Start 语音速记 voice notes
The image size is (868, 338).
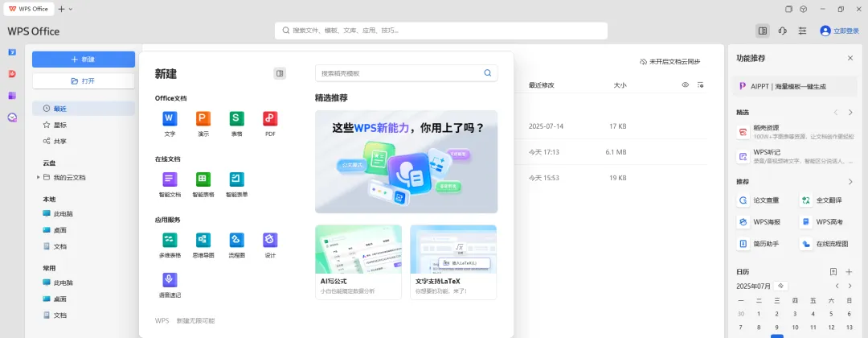tap(170, 286)
